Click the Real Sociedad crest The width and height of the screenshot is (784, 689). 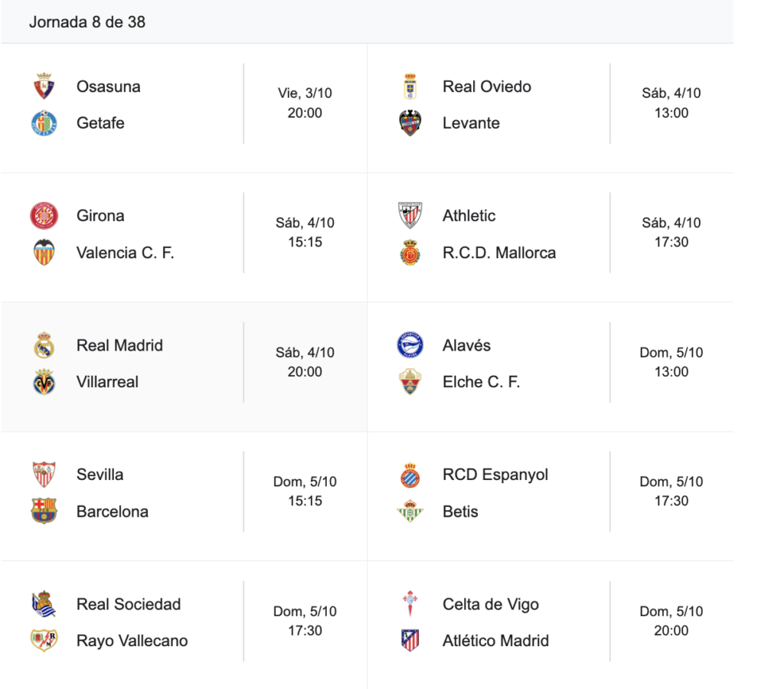point(44,604)
